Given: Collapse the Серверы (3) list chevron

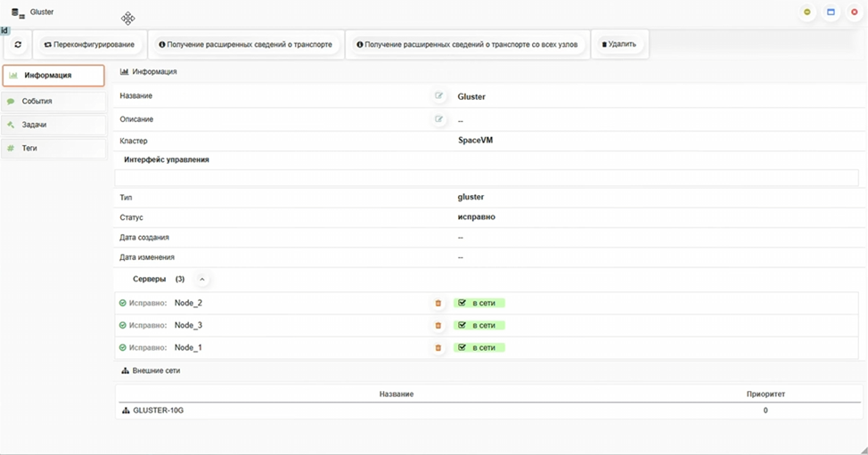Looking at the screenshot, I should coord(202,280).
